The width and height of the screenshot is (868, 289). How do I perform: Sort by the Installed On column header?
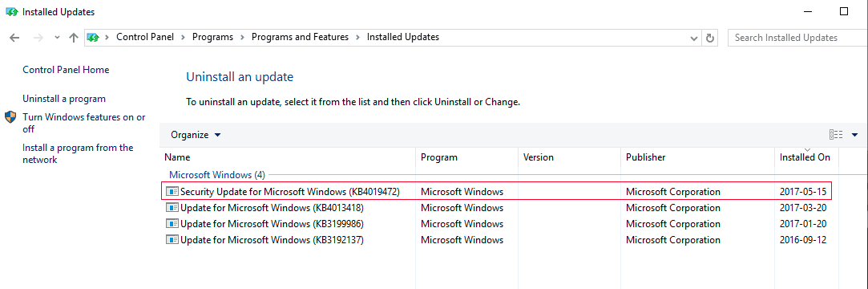tap(806, 157)
